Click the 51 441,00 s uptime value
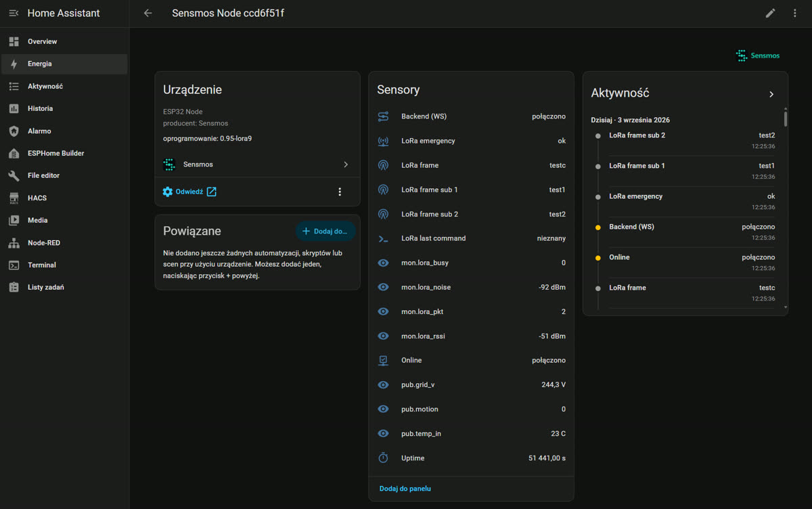Screen dimensions: 812x509 point(547,458)
